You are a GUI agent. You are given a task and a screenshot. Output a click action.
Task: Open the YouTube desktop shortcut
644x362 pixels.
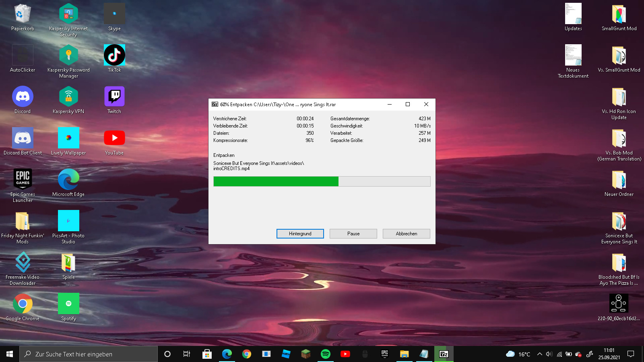(x=114, y=138)
